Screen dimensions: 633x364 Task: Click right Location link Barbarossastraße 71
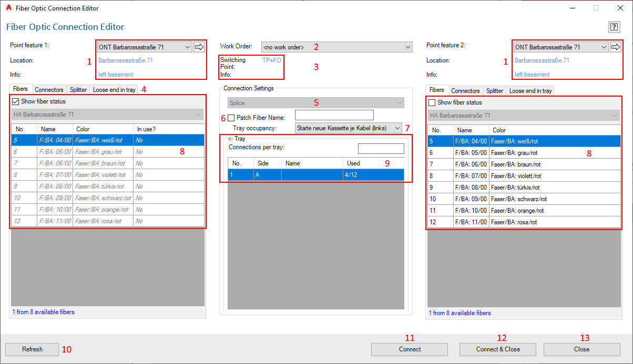coord(542,60)
